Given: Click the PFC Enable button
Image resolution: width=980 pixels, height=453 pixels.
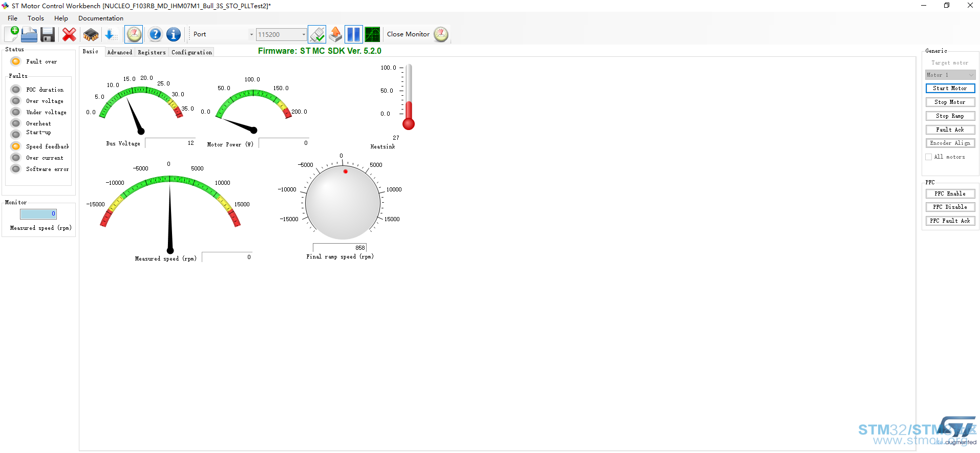Looking at the screenshot, I should (950, 194).
